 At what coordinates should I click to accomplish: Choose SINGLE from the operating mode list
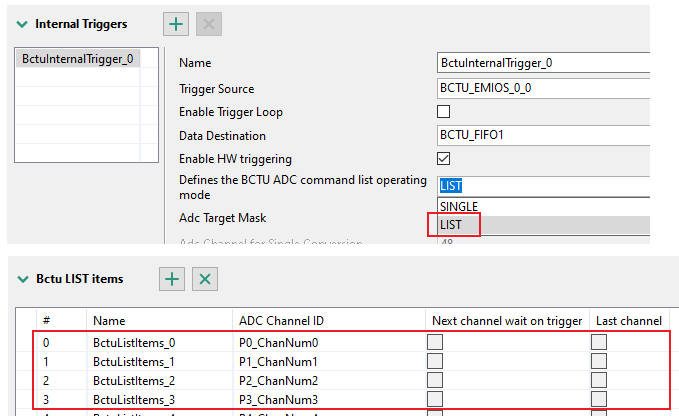point(459,206)
